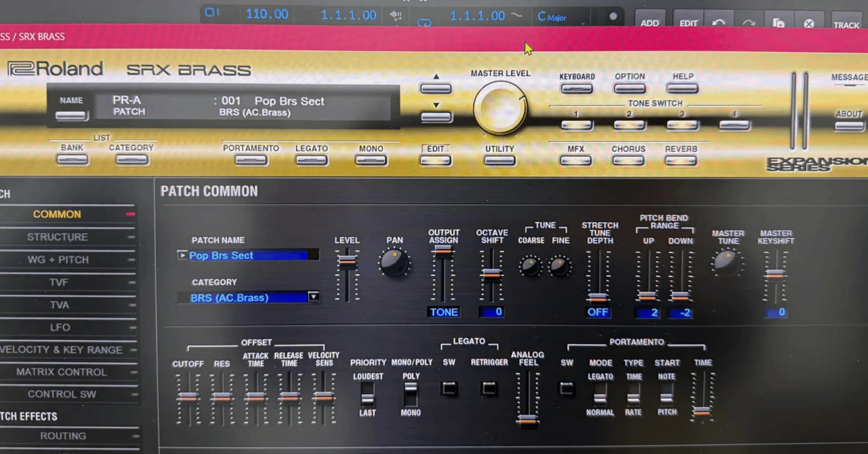The image size is (868, 454).
Task: Click the play triangle beside Pop Brs Sect name
Action: click(x=182, y=255)
